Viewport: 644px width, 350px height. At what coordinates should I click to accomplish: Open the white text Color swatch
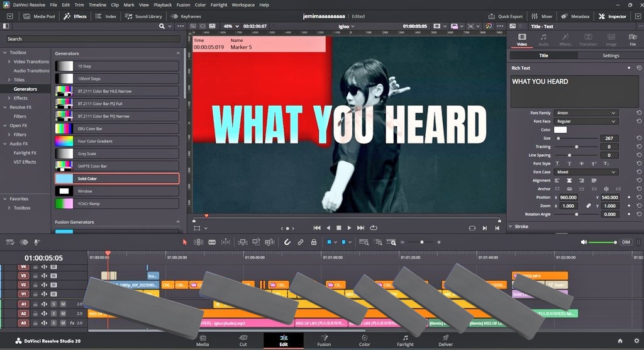click(560, 130)
